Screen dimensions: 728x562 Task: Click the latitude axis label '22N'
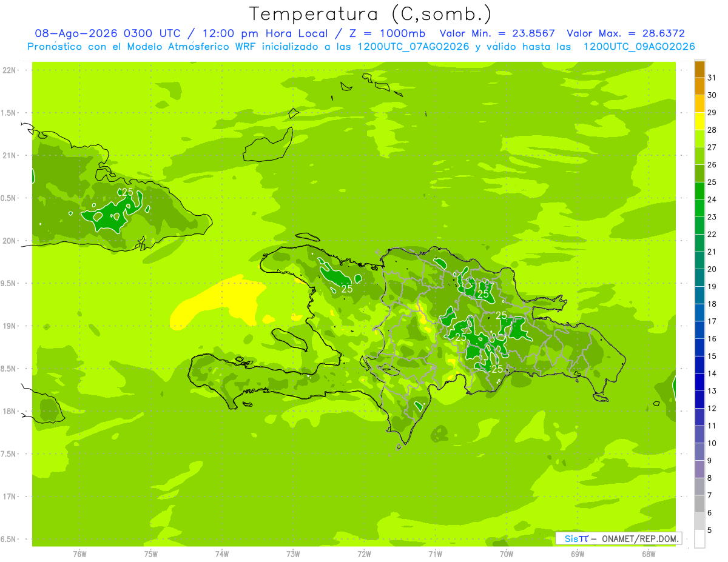point(10,70)
